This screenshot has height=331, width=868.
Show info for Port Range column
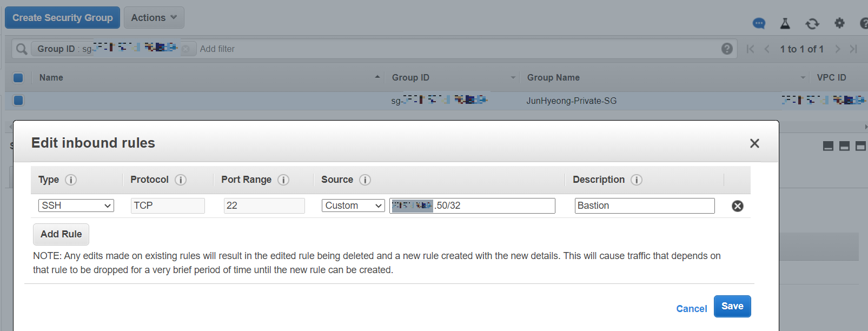(x=283, y=180)
